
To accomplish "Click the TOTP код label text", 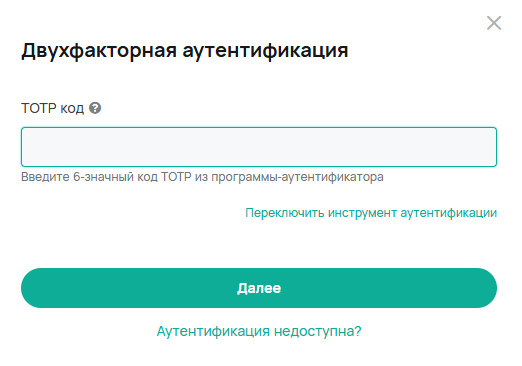I will (x=52, y=108).
